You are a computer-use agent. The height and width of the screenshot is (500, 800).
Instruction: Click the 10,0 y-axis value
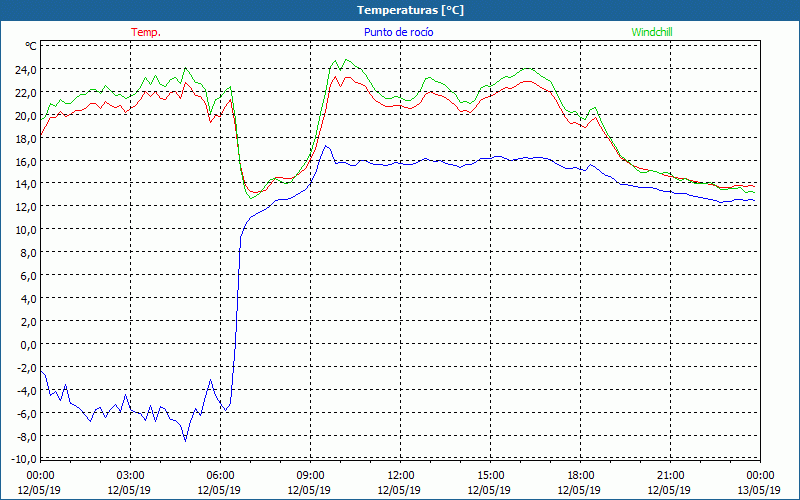click(x=26, y=230)
